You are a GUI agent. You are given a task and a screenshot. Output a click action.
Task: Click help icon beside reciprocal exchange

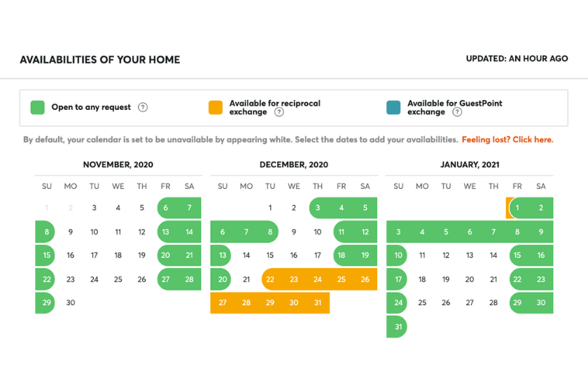pyautogui.click(x=279, y=112)
